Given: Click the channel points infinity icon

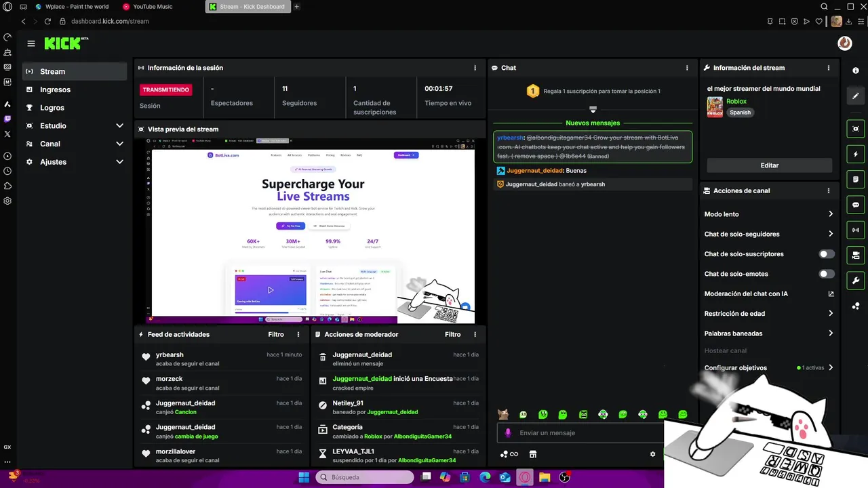Looking at the screenshot, I should (509, 454).
